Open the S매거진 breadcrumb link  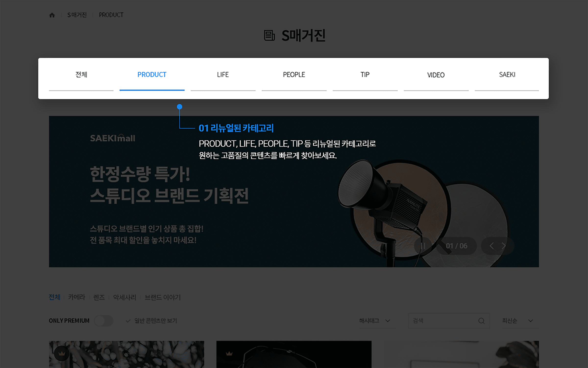pos(77,15)
